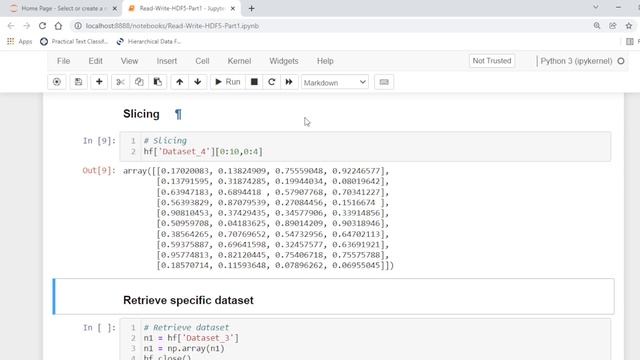This screenshot has height=360, width=640.
Task: Open the Widgets menu
Action: coord(284,61)
